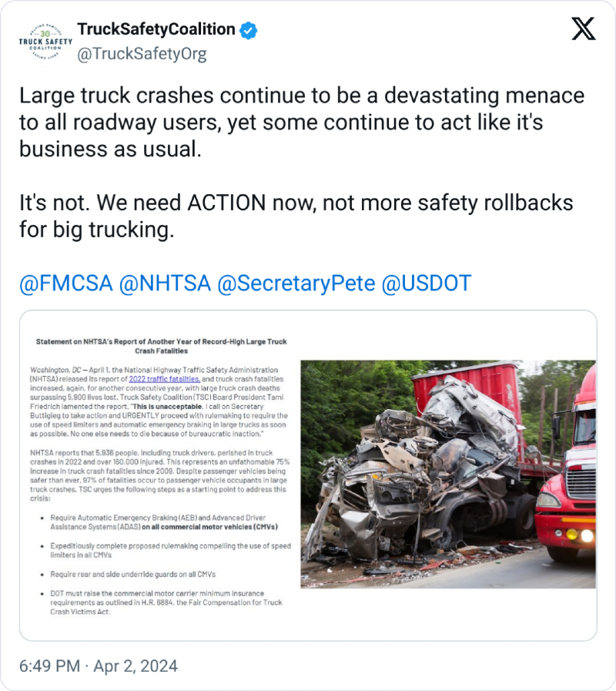Image resolution: width=616 pixels, height=691 pixels.
Task: Open the statement headline on record-high fatalities
Action: 161,346
